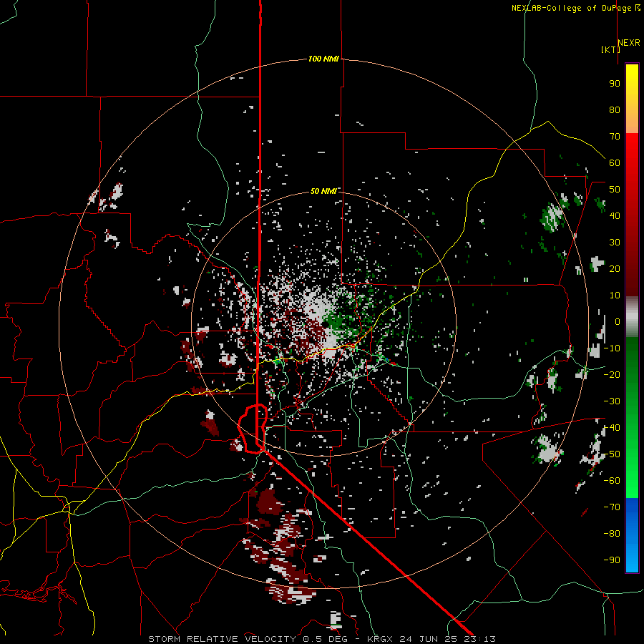Click the -90 colorbar value
Screen dimensions: 644x644
[613, 560]
